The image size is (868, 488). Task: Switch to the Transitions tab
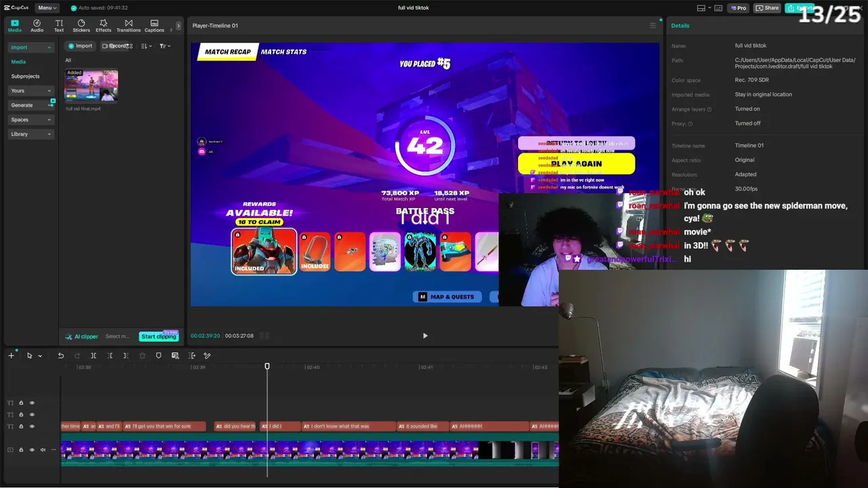click(x=128, y=26)
